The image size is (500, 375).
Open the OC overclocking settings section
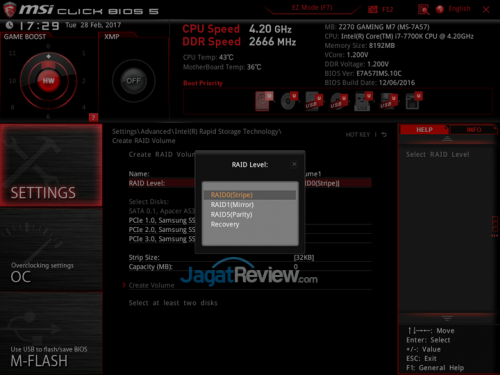click(51, 250)
